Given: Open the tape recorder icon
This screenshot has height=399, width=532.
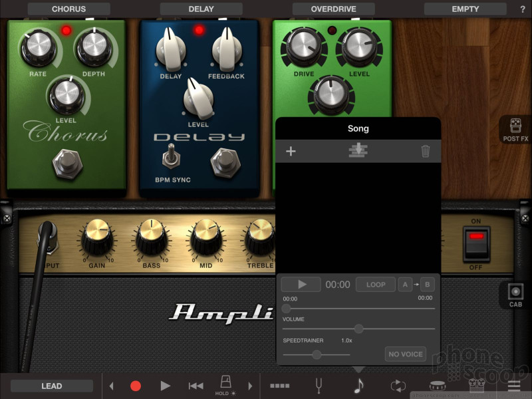Looking at the screenshot, I should click(x=477, y=386).
